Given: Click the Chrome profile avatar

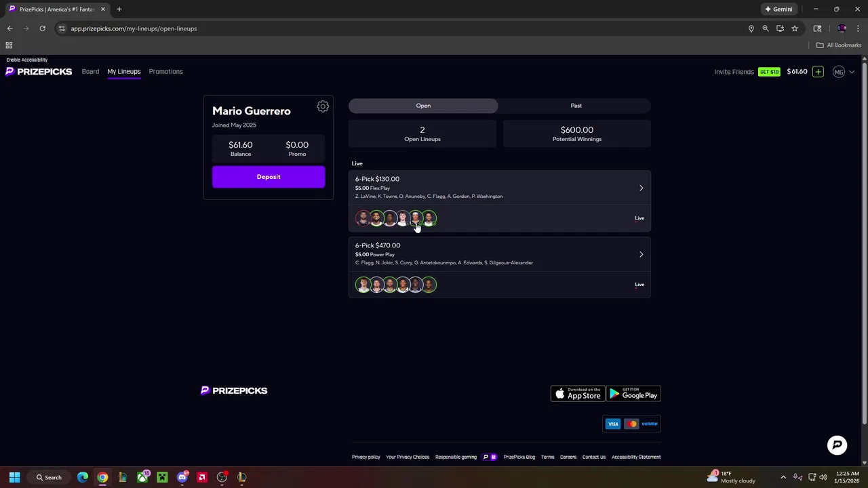Looking at the screenshot, I should [x=842, y=28].
